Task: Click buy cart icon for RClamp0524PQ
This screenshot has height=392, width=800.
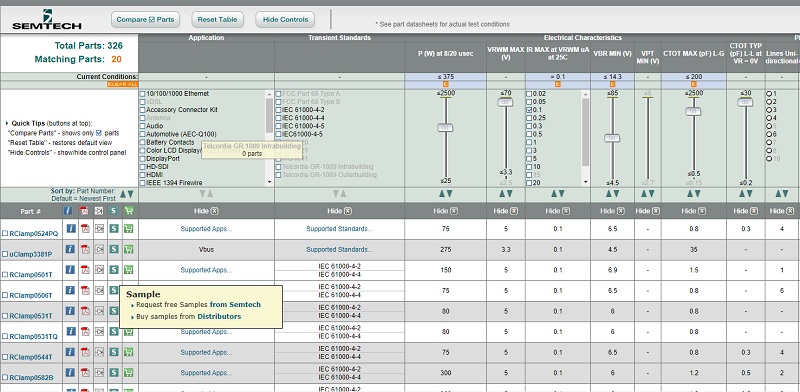Action: click(x=129, y=228)
